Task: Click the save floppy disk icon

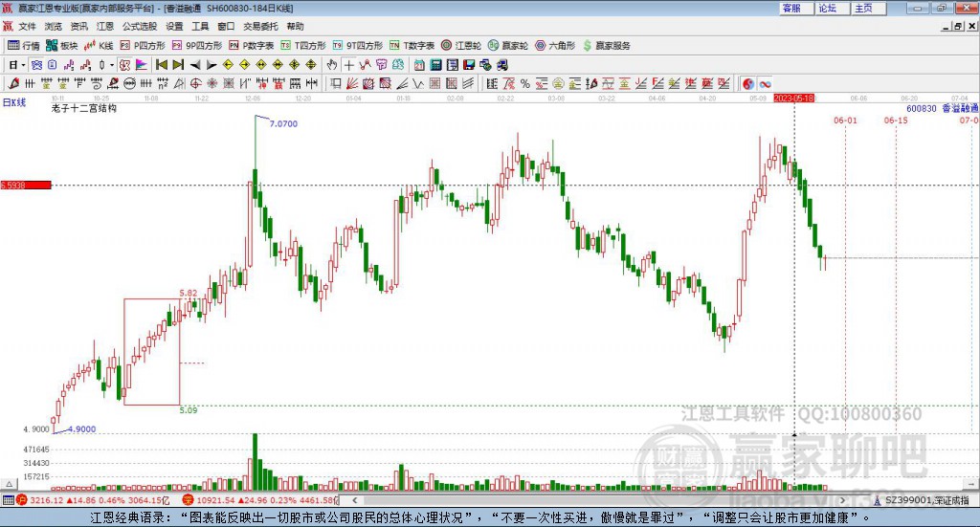Action: point(469,65)
